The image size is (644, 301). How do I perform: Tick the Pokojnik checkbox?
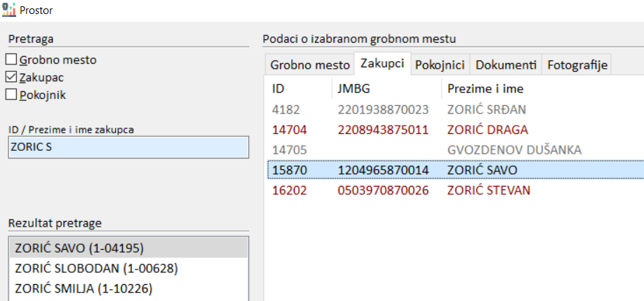12,94
